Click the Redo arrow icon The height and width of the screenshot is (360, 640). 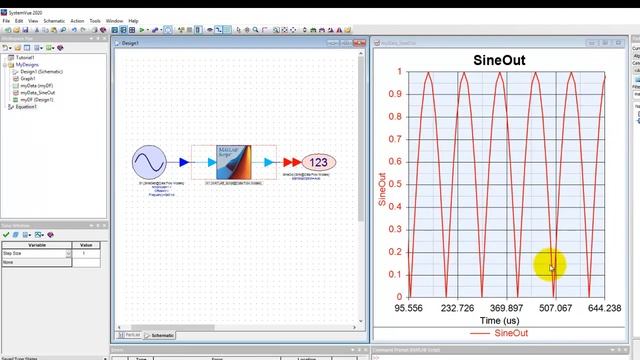(x=83, y=30)
